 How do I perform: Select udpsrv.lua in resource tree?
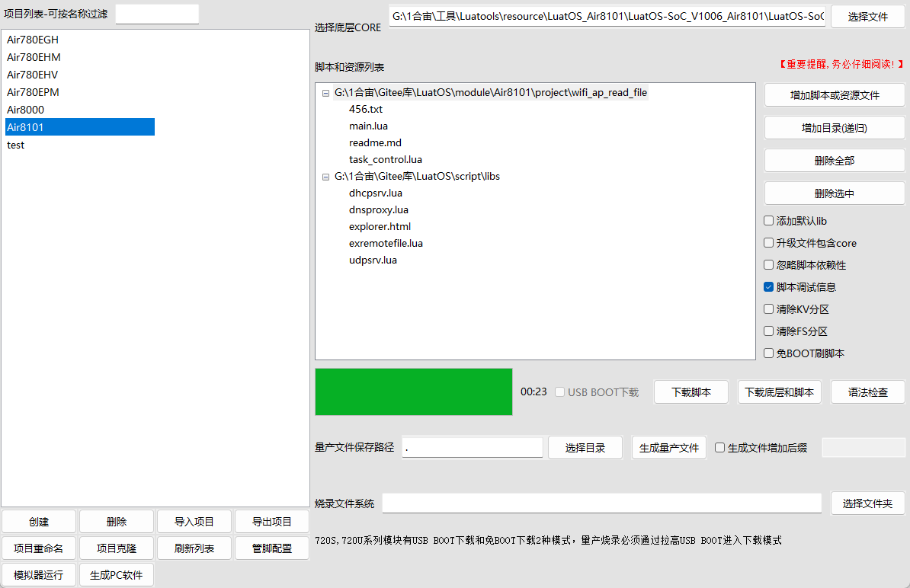pos(373,260)
